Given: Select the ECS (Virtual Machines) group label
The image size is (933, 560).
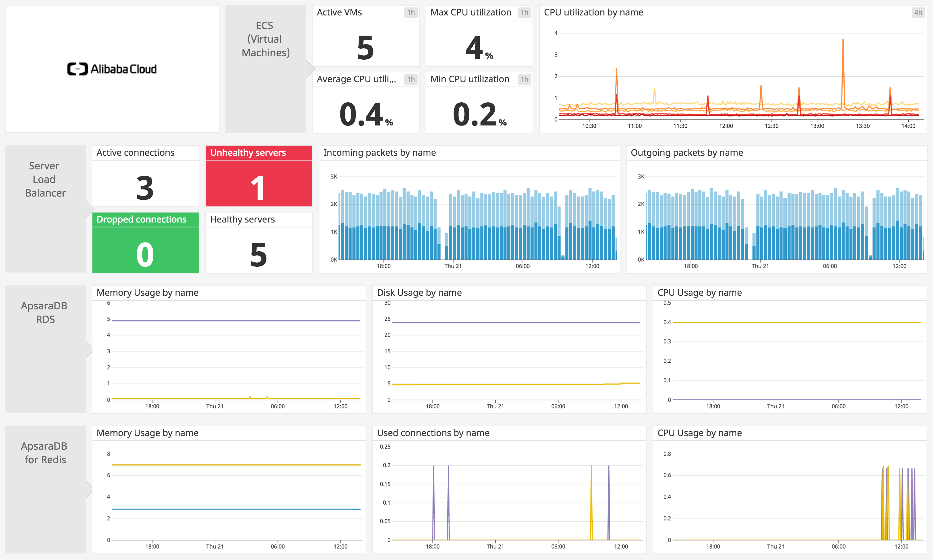Looking at the screenshot, I should [x=266, y=39].
